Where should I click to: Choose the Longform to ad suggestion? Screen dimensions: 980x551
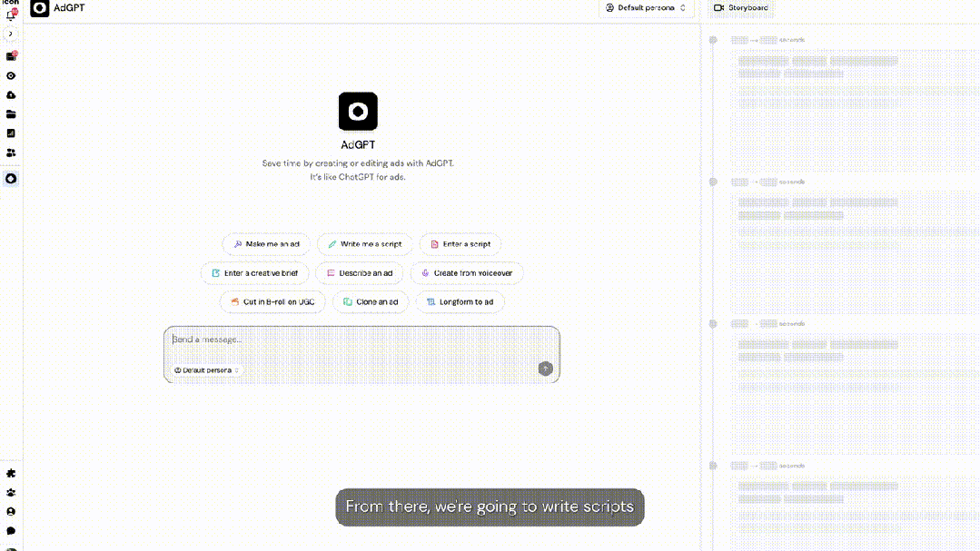pyautogui.click(x=460, y=301)
